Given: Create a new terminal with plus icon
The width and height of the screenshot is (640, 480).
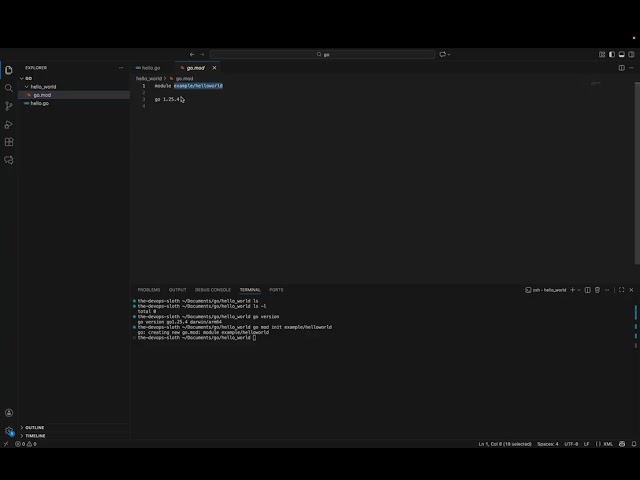Looking at the screenshot, I should click(x=572, y=290).
